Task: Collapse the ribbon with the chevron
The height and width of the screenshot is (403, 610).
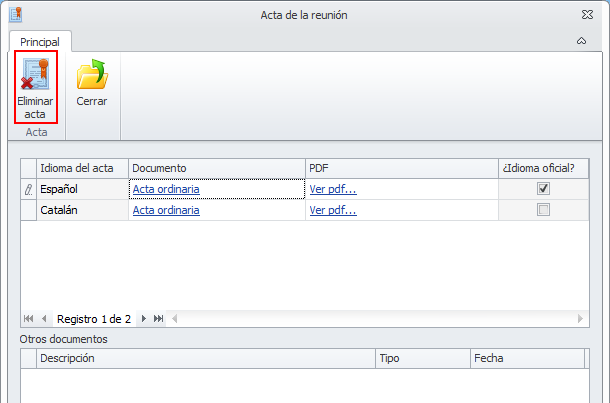Action: [582, 41]
